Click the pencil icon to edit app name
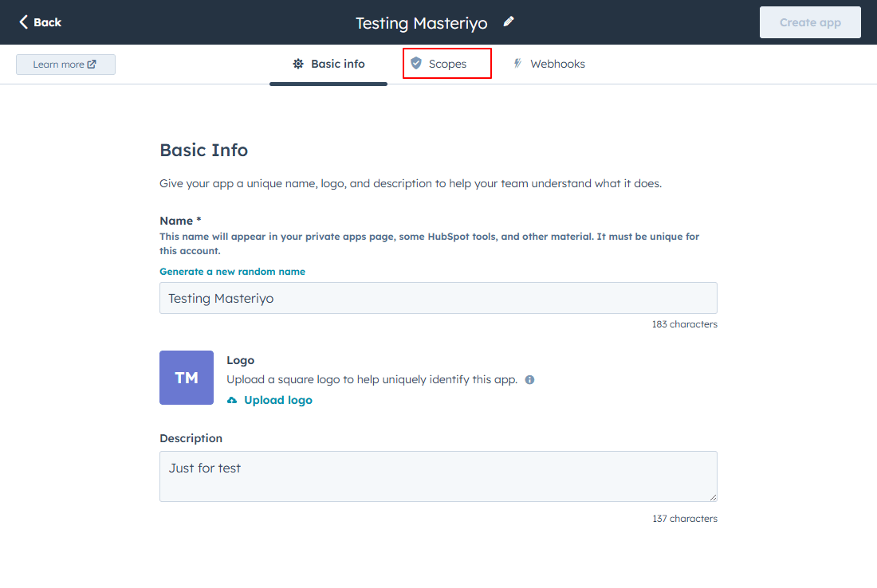This screenshot has height=588, width=877. tap(509, 22)
